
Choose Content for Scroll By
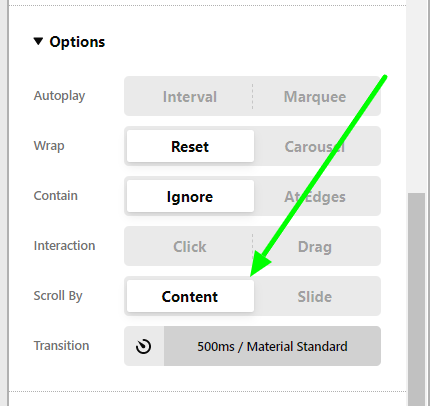point(190,296)
